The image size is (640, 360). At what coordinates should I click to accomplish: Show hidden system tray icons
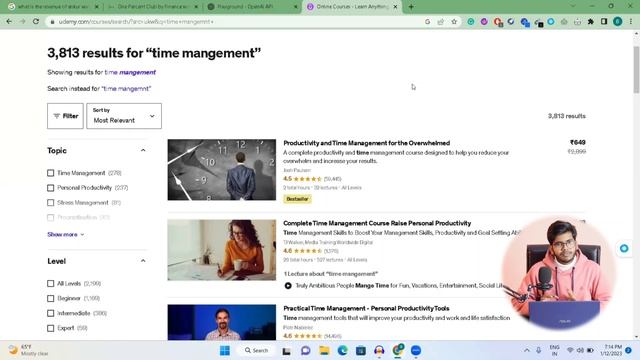527,350
